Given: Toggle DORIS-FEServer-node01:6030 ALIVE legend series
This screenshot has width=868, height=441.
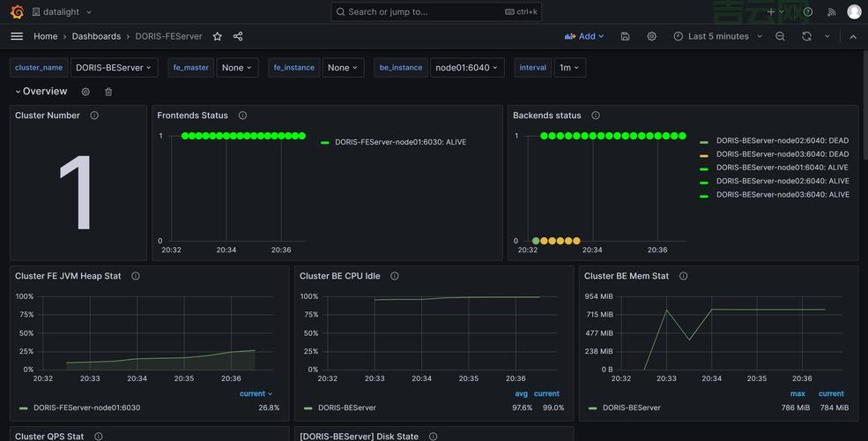Looking at the screenshot, I should click(x=400, y=142).
